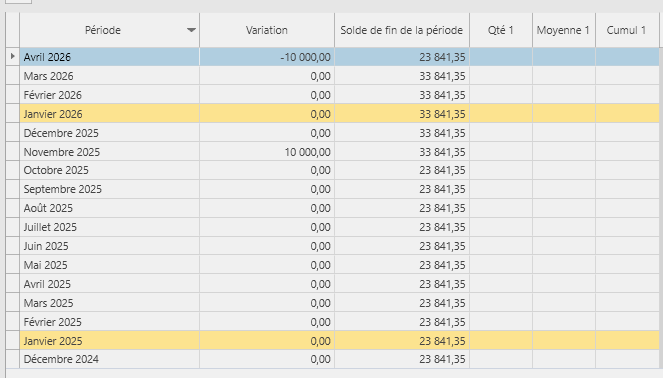Click the 0,00 variation for Décembre 2025

click(321, 133)
